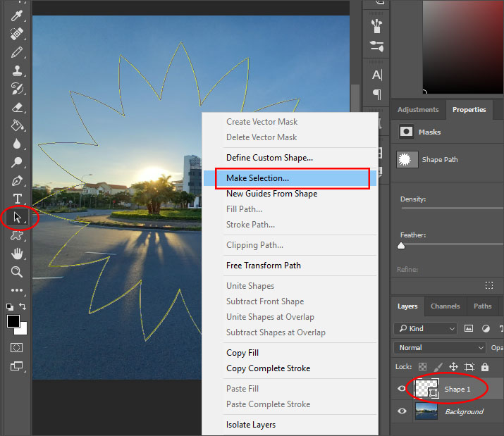504x436 pixels.
Task: Reset default foreground and background colors
Action: [10, 306]
